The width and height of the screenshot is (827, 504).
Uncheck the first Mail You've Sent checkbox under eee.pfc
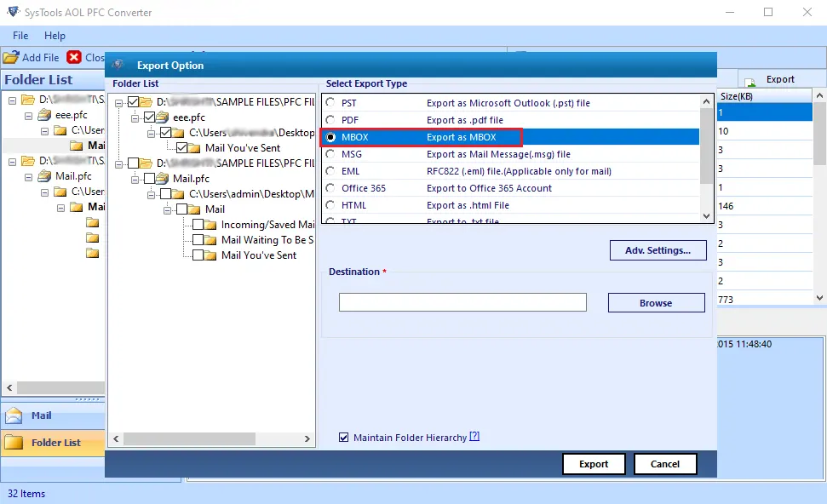181,147
